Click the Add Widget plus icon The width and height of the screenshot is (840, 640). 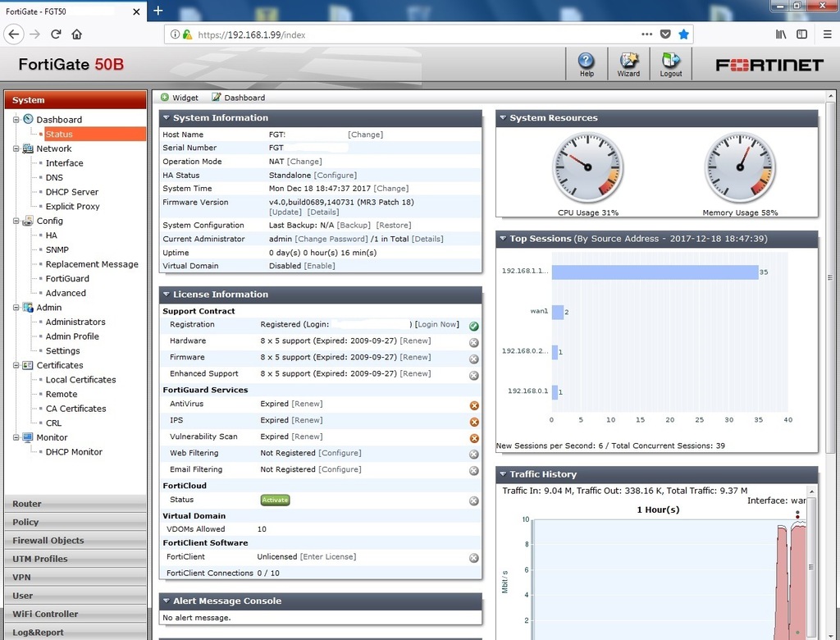click(165, 97)
